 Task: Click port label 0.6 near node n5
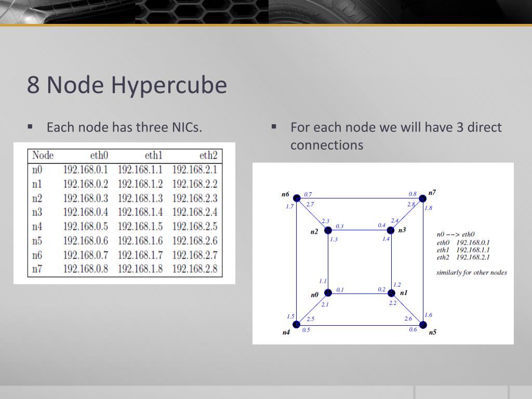[x=413, y=329]
